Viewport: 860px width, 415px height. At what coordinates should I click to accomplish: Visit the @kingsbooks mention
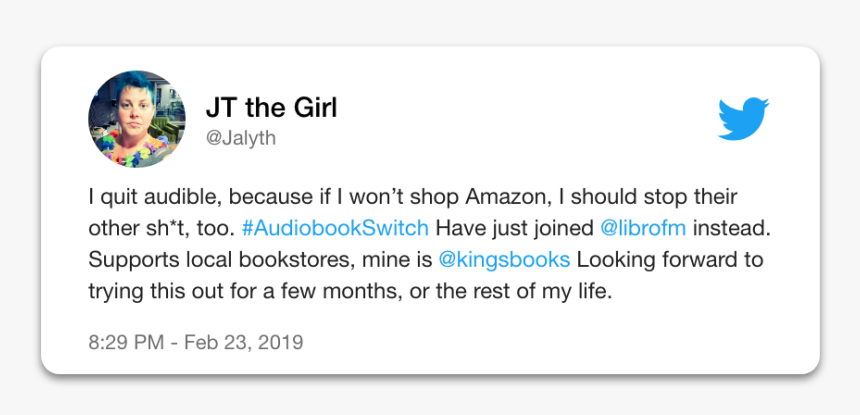505,260
